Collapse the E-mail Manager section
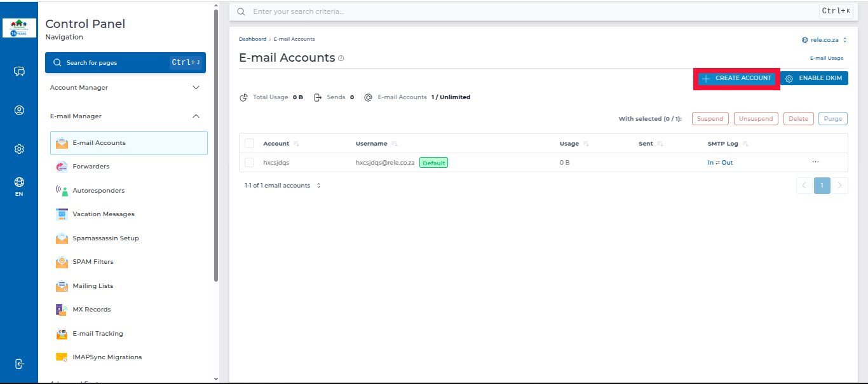 point(196,116)
